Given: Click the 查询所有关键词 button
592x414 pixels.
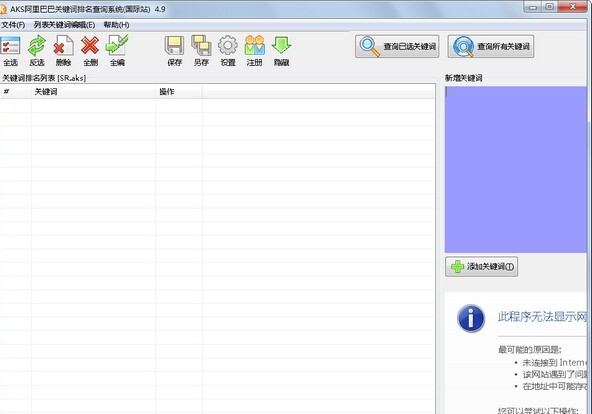Looking at the screenshot, I should tap(491, 46).
